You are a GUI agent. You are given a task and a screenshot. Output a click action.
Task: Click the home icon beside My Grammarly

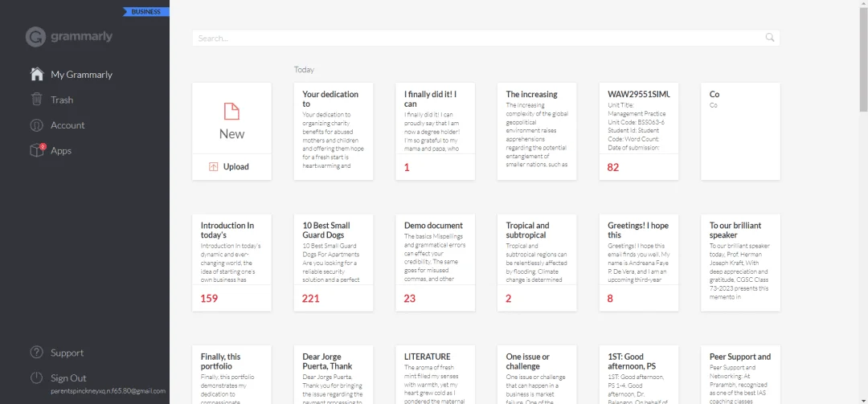36,74
